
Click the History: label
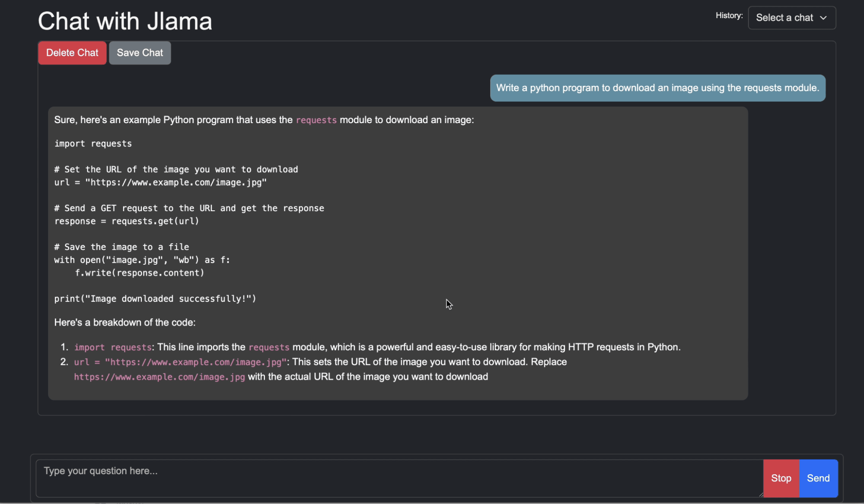729,16
